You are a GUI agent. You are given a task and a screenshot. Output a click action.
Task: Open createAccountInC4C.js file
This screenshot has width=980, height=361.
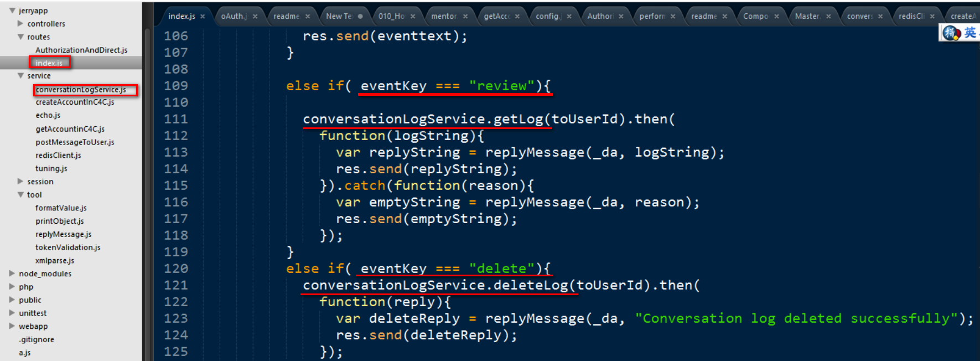pyautogui.click(x=75, y=102)
